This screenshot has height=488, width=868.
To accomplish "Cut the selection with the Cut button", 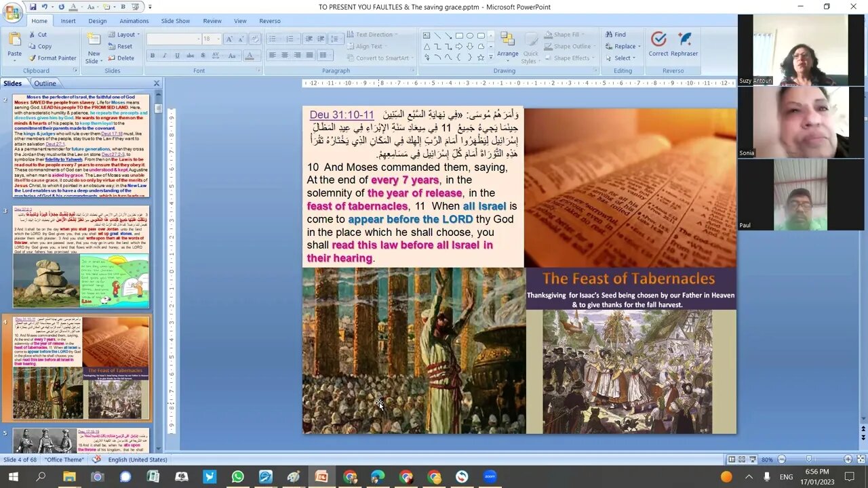I will (x=37, y=35).
